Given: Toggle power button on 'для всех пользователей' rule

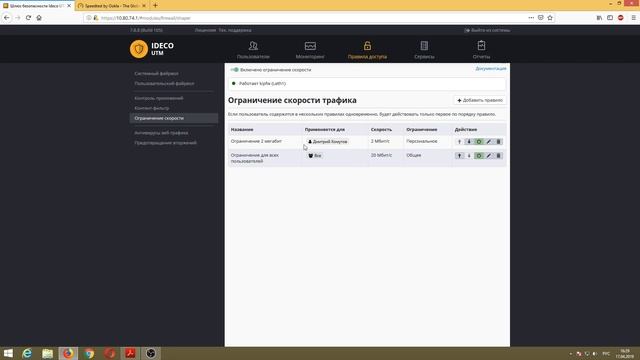Looking at the screenshot, I should pos(479,156).
